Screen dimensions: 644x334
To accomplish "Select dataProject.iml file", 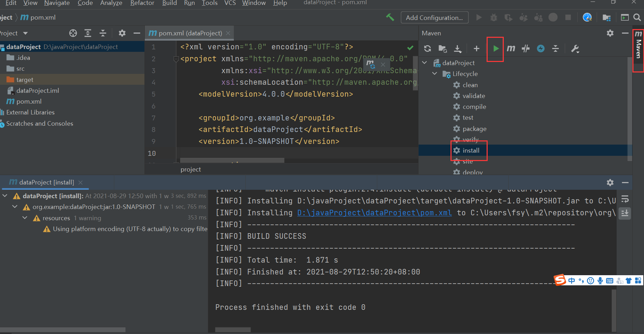I will (x=38, y=90).
